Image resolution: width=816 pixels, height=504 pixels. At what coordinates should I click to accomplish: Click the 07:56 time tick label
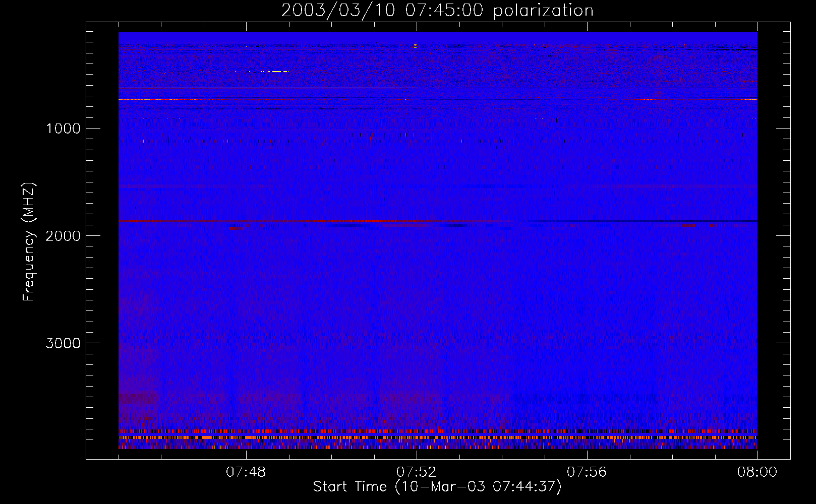pyautogui.click(x=587, y=472)
